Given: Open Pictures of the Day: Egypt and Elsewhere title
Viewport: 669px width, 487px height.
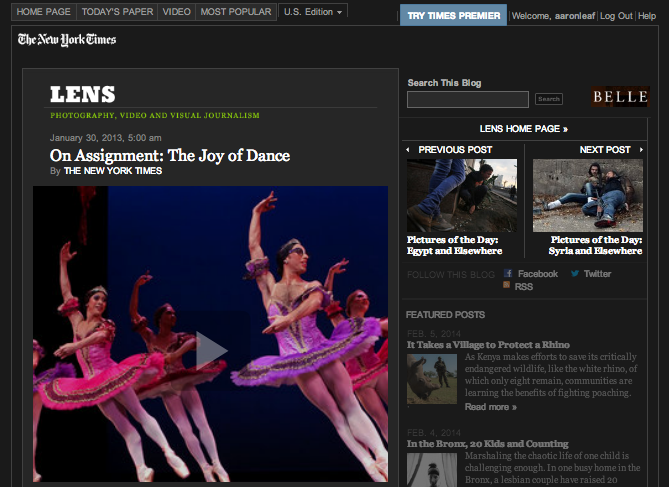Looking at the screenshot, I should pos(454,245).
